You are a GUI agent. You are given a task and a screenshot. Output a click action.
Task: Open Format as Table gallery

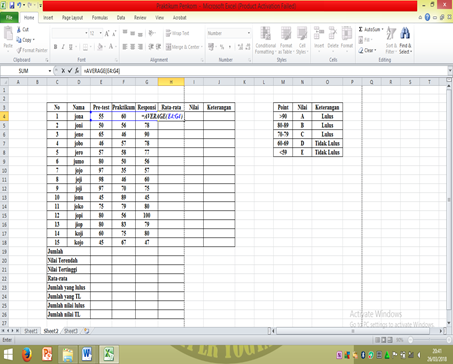(286, 41)
